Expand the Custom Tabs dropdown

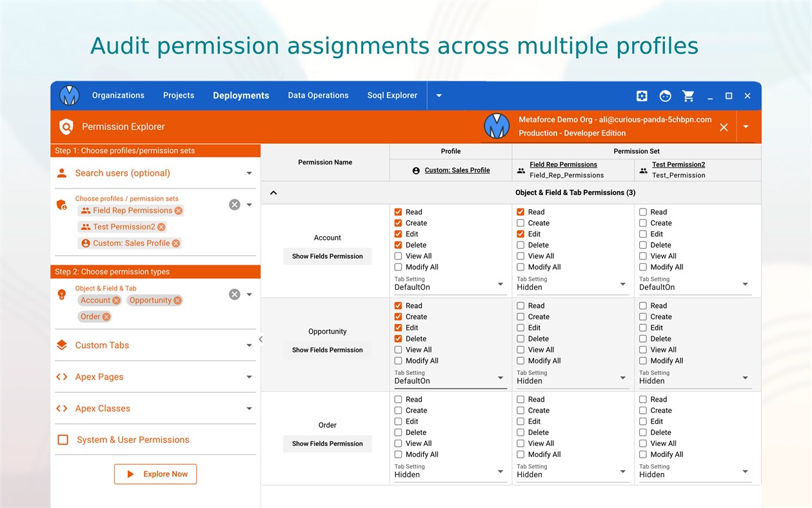tap(249, 345)
